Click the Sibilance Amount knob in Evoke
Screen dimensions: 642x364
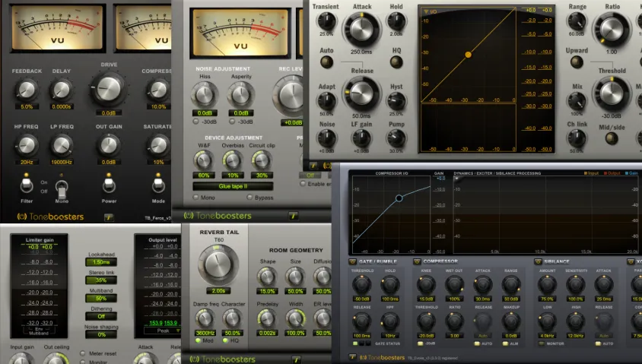(x=548, y=285)
